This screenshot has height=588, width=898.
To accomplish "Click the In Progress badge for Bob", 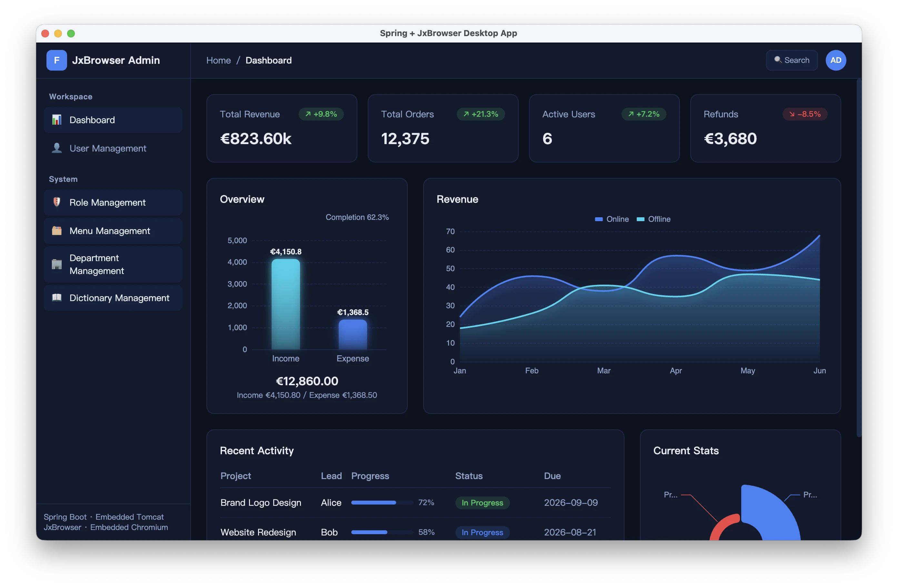I will tap(482, 532).
